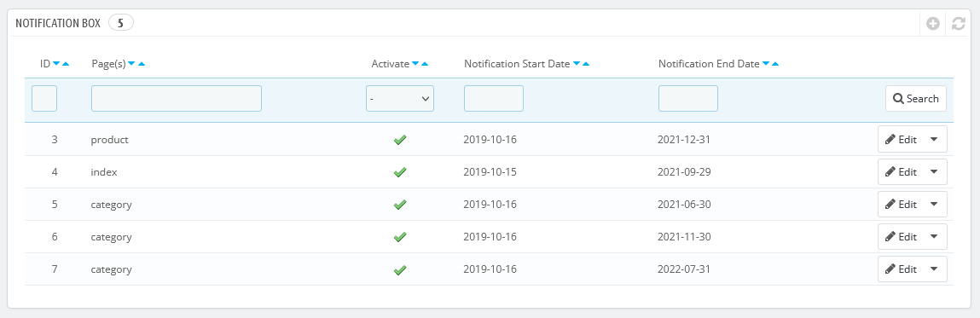The width and height of the screenshot is (980, 318).
Task: Focus the Page(s) filter field
Action: [x=177, y=99]
